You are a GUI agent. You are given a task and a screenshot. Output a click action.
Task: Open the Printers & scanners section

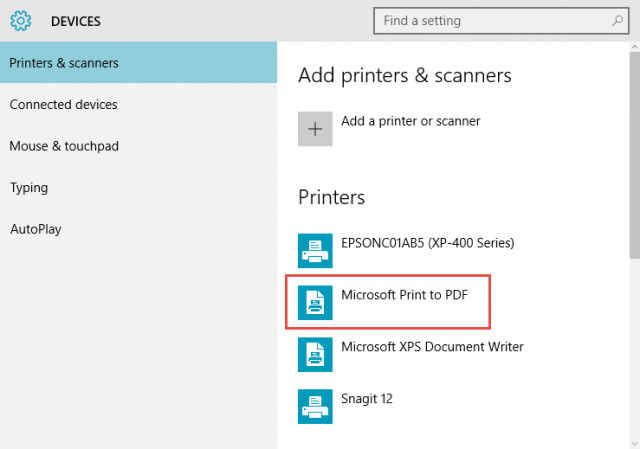coord(64,63)
